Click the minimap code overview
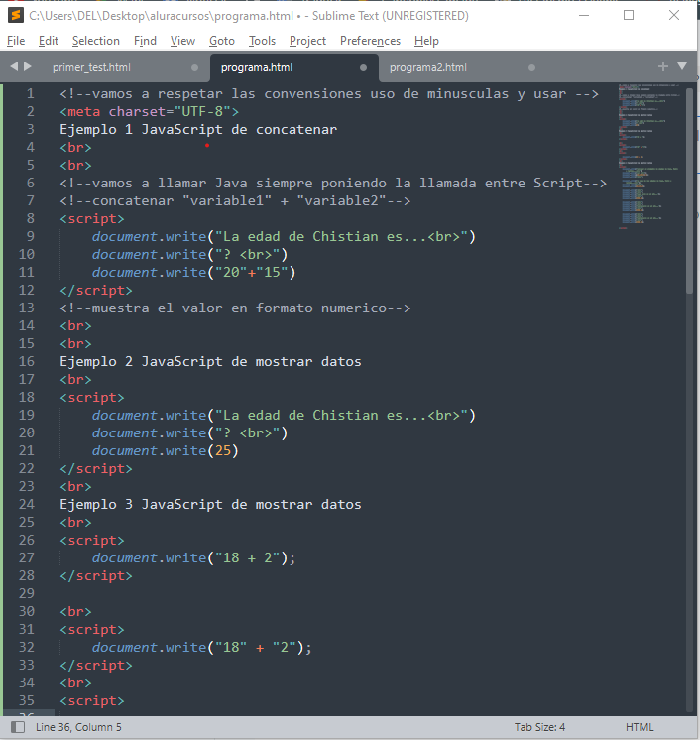Viewport: 700px width, 740px height. click(x=649, y=156)
